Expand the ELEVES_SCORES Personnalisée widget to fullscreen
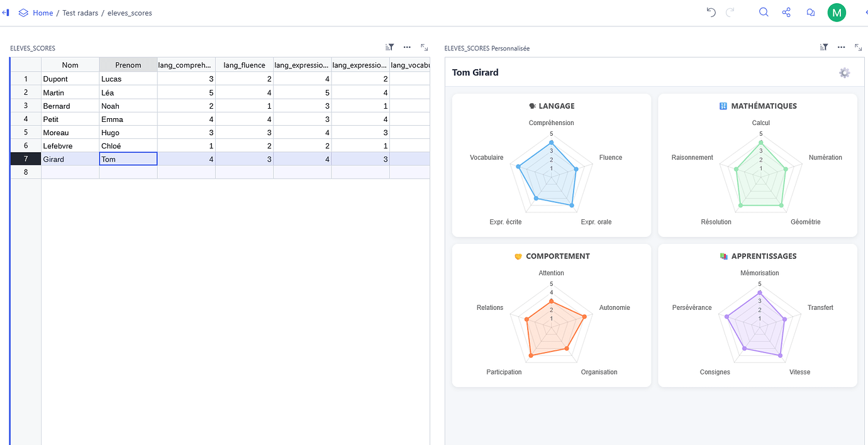The width and height of the screenshot is (868, 445). tap(858, 47)
